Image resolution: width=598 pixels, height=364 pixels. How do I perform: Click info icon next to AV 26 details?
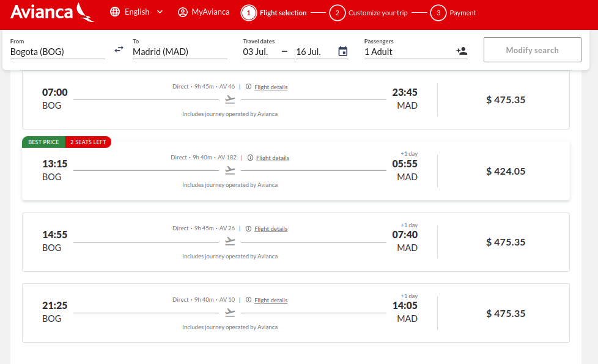click(248, 228)
